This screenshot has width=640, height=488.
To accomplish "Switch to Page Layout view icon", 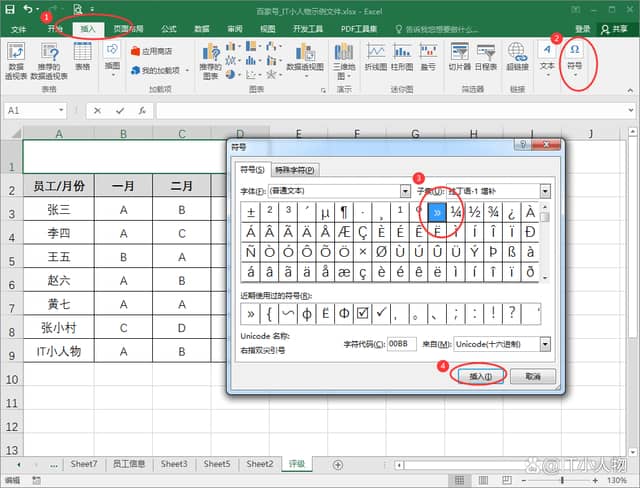I will tap(483, 480).
